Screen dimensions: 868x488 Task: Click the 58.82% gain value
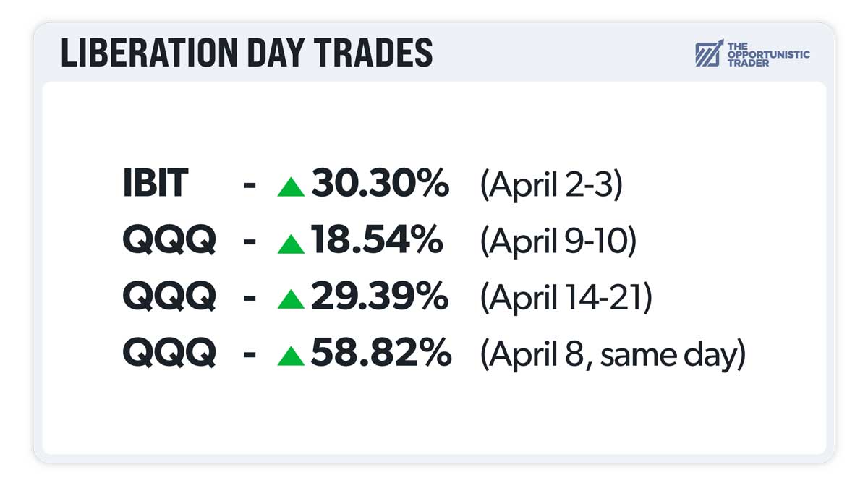(381, 354)
